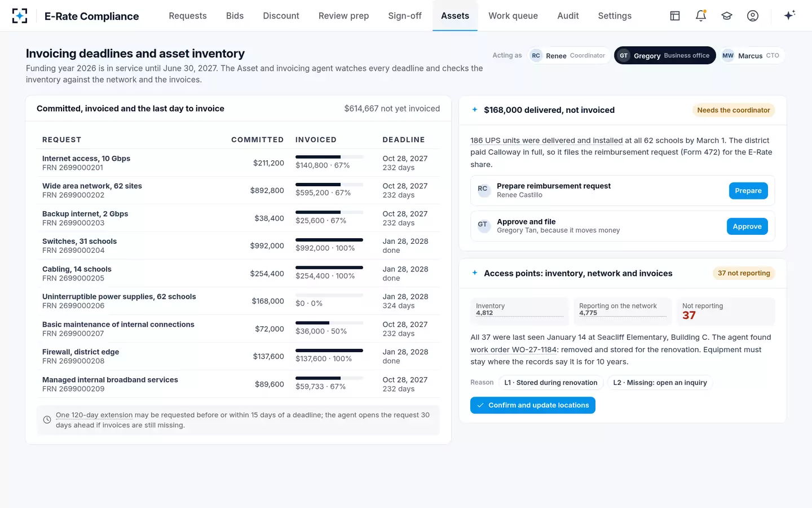Click the Prepare button
This screenshot has width=812, height=508.
(x=748, y=191)
